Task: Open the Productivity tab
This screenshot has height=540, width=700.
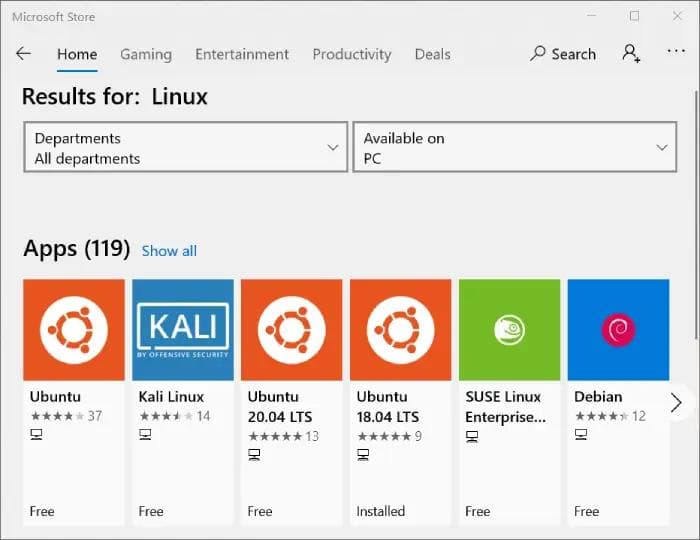Action: [x=352, y=54]
